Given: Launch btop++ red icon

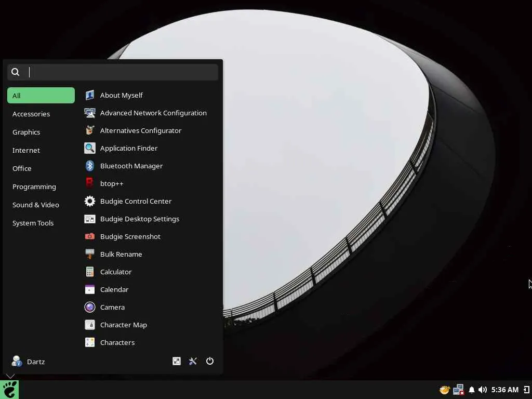Looking at the screenshot, I should [89, 183].
